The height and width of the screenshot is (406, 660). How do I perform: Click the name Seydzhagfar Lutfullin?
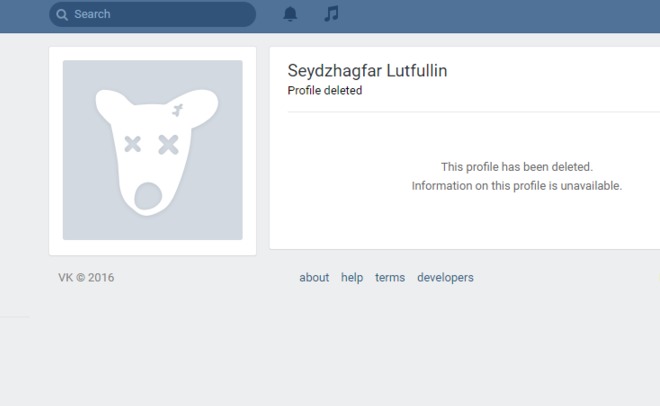pos(367,71)
